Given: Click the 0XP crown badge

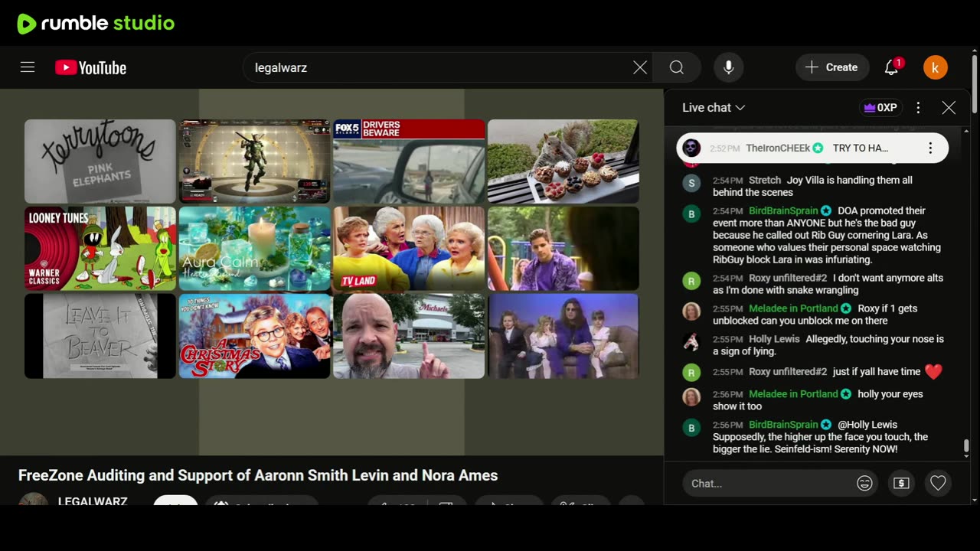Looking at the screenshot, I should click(880, 108).
